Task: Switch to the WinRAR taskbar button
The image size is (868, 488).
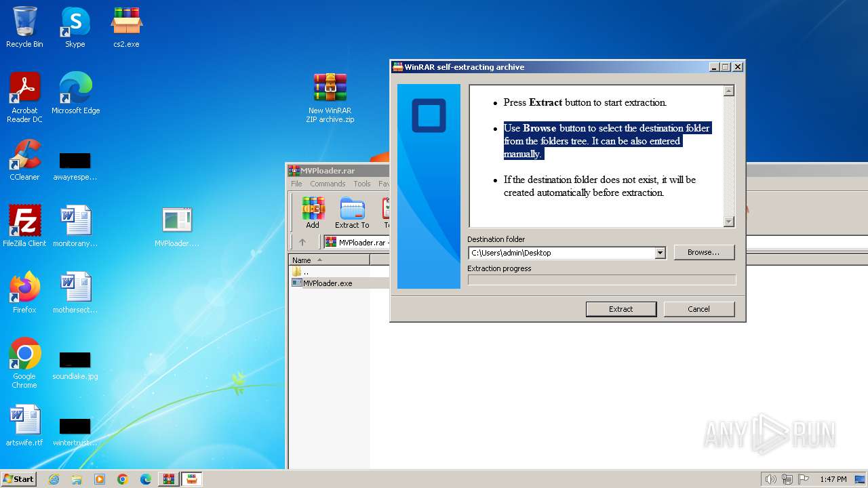Action: (169, 479)
